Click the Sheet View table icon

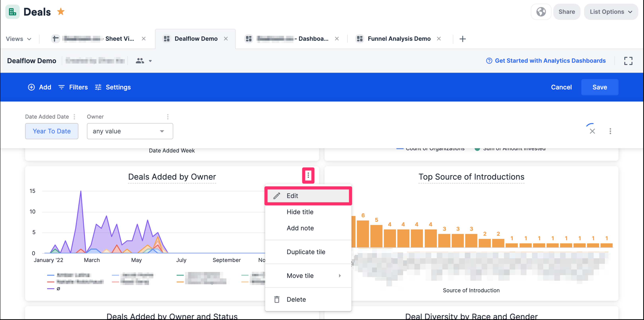[x=55, y=39]
